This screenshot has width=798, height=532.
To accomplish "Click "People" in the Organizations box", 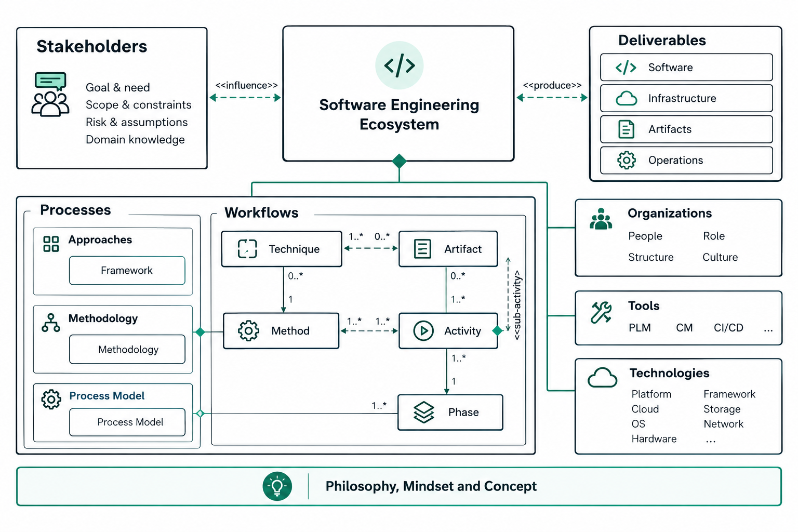I will (x=645, y=236).
